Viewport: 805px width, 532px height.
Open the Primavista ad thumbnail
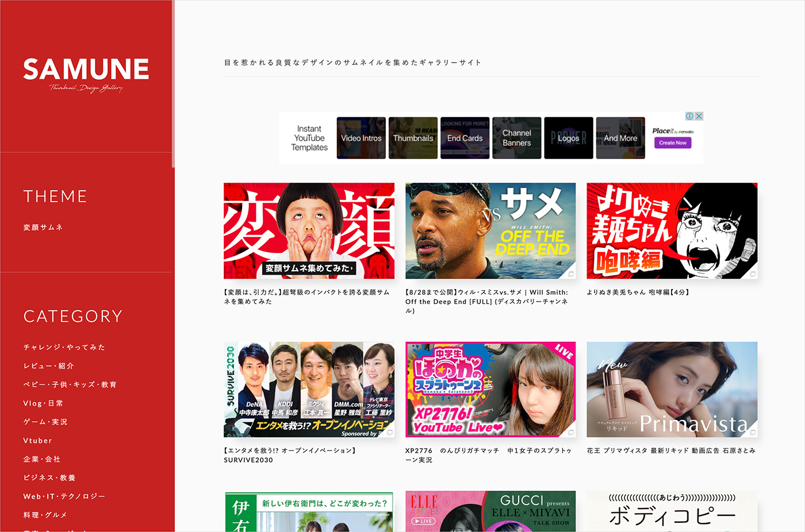[x=672, y=390]
